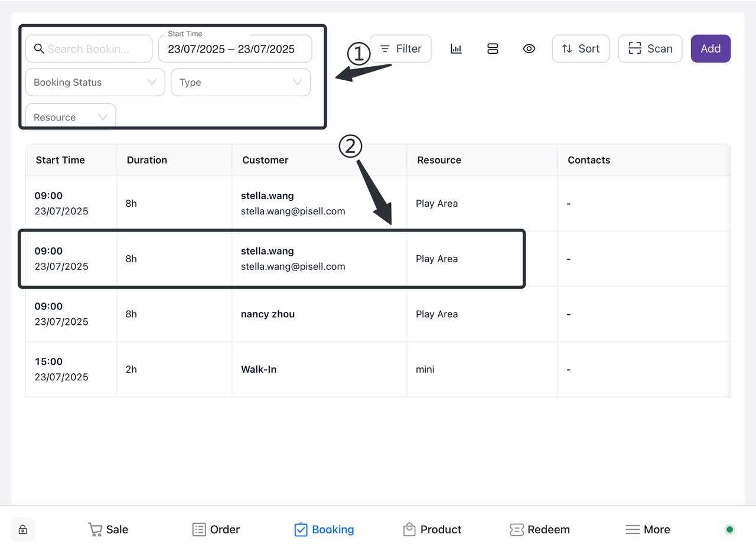Click the Scan button
This screenshot has width=756, height=554.
(650, 49)
